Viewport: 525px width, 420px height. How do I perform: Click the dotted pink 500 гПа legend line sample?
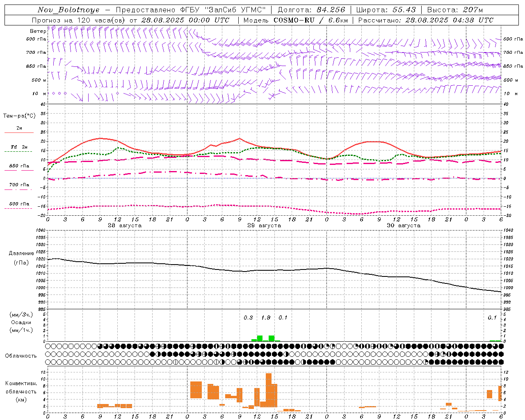click(19, 208)
